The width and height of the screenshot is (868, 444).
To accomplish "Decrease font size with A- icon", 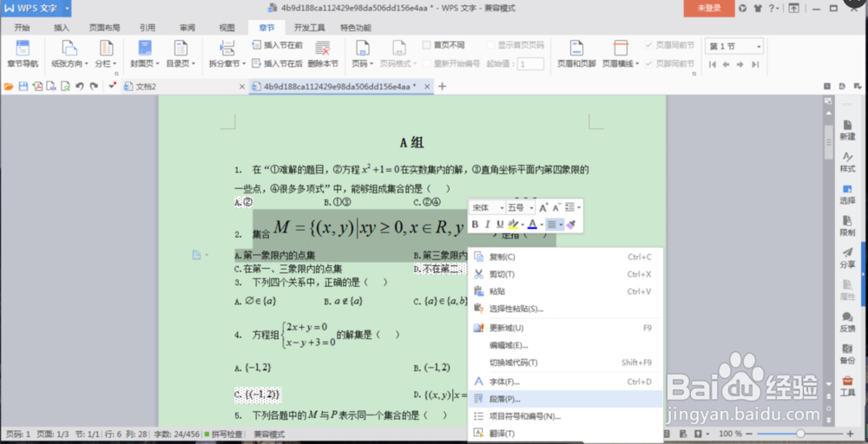I will (557, 207).
